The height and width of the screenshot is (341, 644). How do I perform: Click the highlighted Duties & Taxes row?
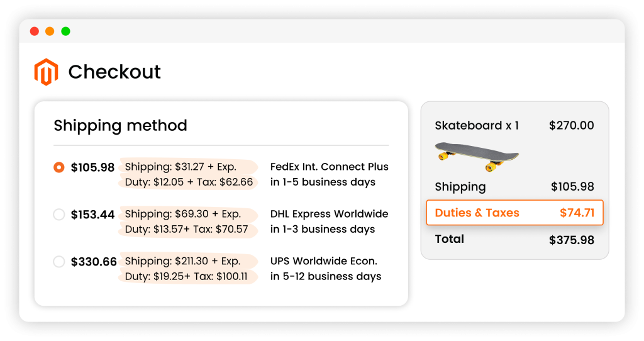click(514, 213)
